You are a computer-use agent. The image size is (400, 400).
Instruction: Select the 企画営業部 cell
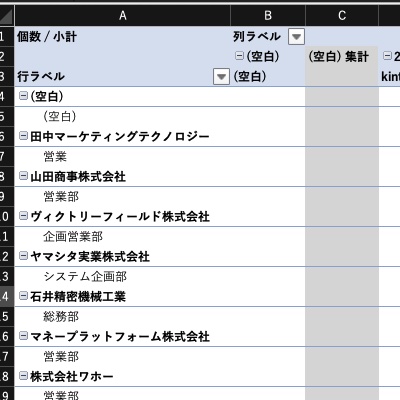click(x=123, y=237)
